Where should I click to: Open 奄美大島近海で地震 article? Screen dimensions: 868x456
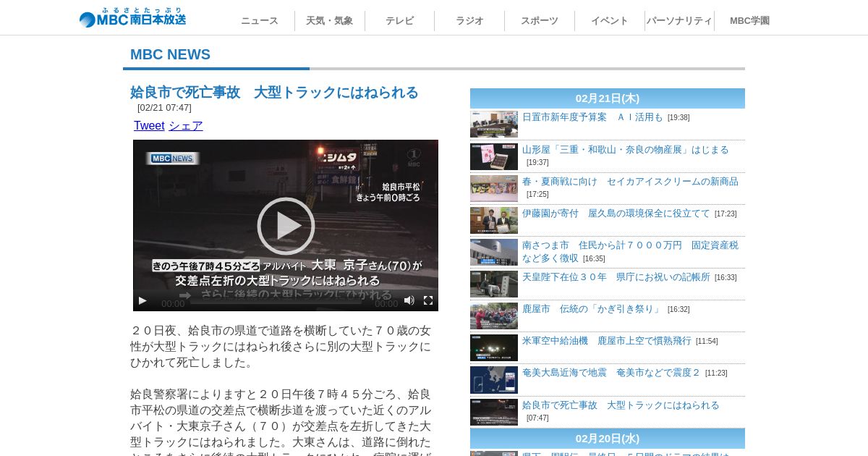click(x=611, y=373)
